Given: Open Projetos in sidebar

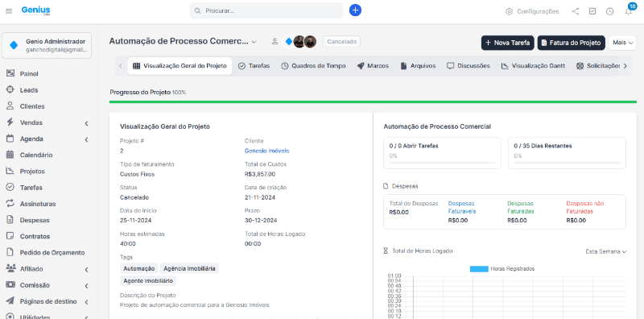Looking at the screenshot, I should click(x=32, y=172).
